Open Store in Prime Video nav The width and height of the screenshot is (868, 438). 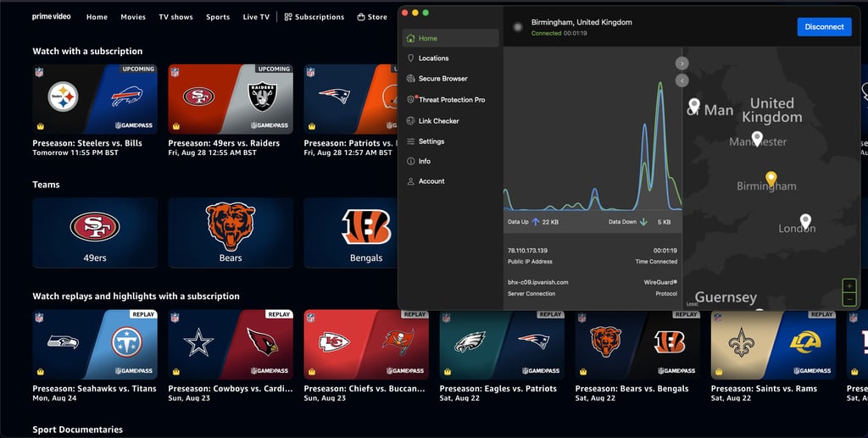click(372, 17)
